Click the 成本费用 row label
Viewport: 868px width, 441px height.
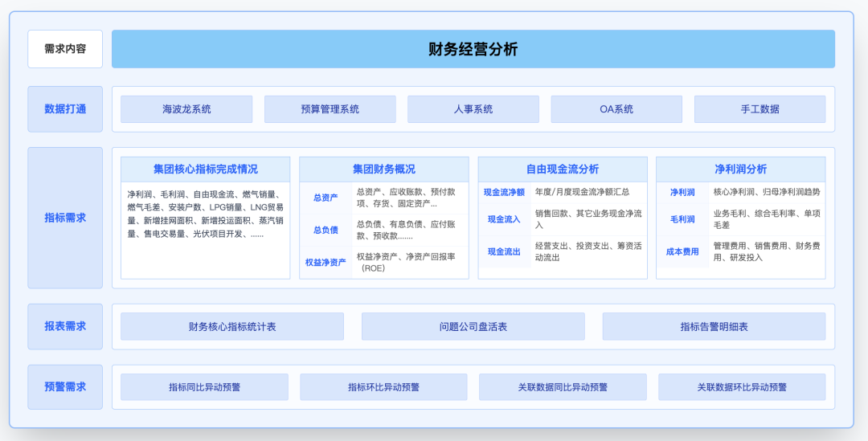(x=682, y=251)
